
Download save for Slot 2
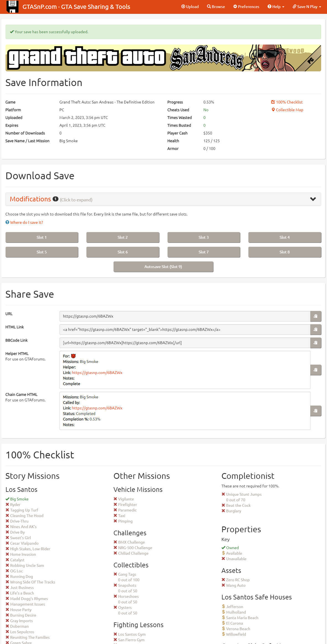click(x=123, y=237)
